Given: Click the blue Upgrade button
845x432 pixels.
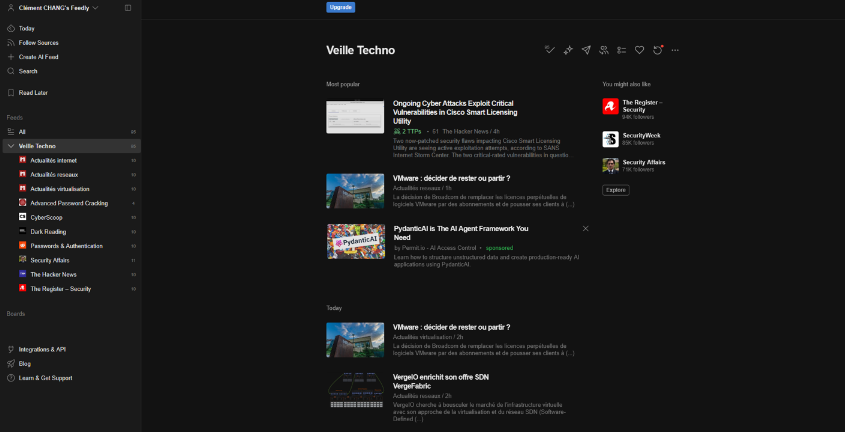Looking at the screenshot, I should 340,7.
